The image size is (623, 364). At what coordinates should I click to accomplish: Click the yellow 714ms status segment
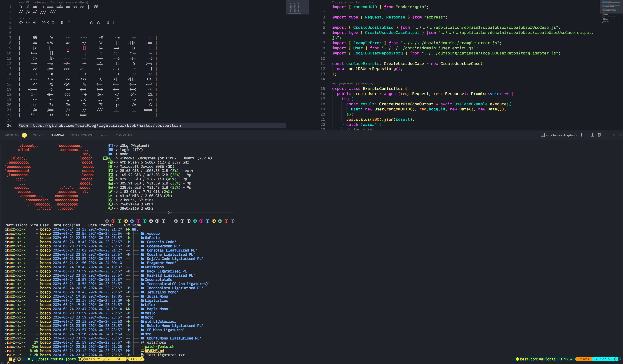click(x=584, y=359)
